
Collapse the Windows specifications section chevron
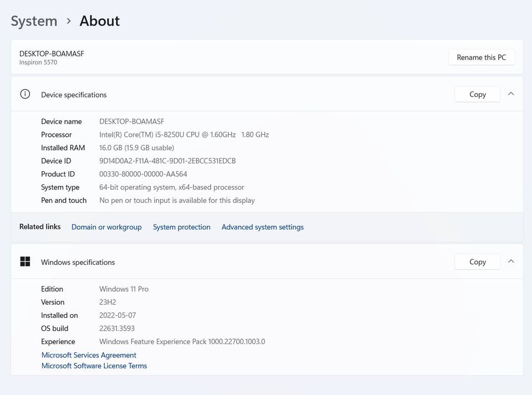click(511, 261)
